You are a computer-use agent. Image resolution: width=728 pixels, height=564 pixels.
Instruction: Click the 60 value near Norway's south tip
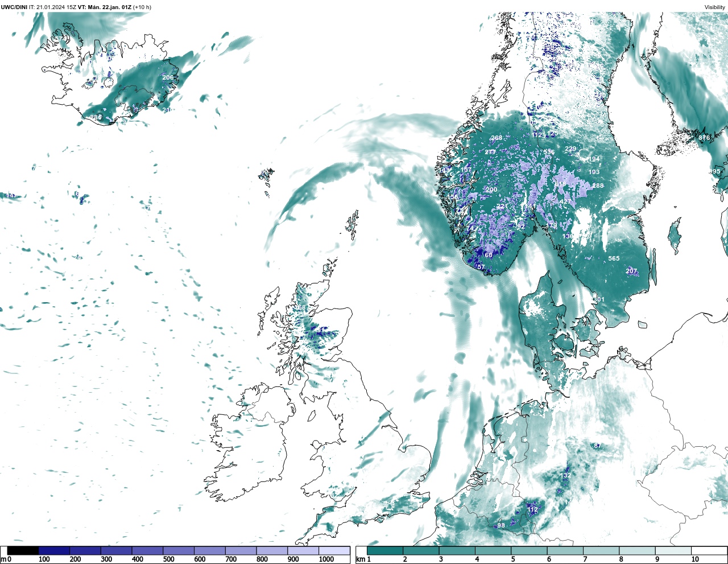489,255
